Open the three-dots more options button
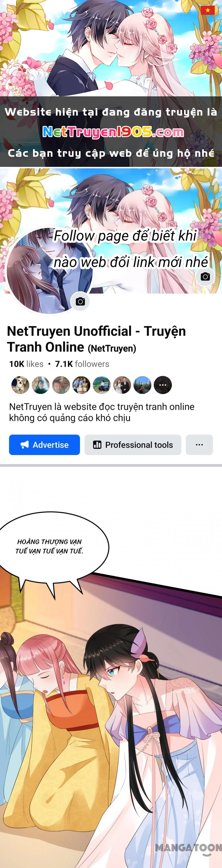The width and height of the screenshot is (222, 868). [199, 445]
